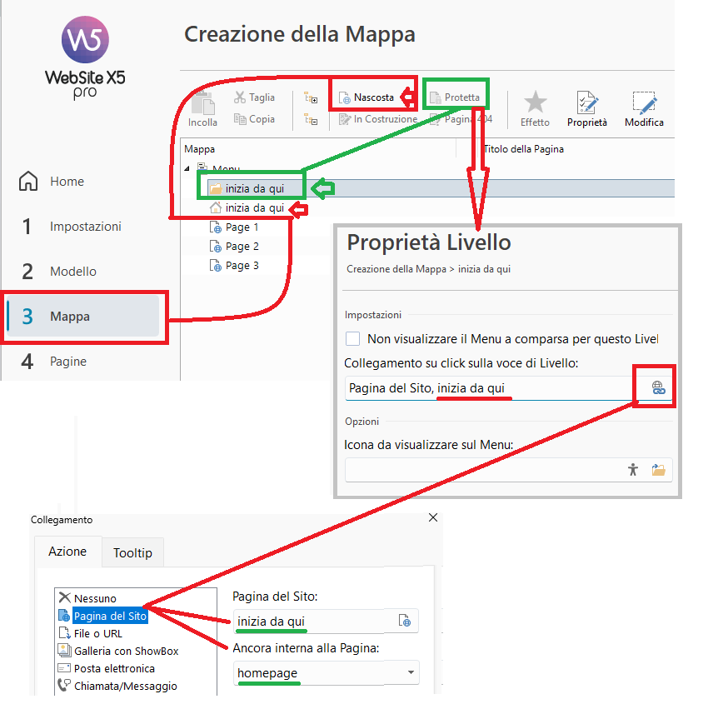This screenshot has height=704, width=728.
Task: Open link editor via chain-globe icon
Action: [658, 387]
